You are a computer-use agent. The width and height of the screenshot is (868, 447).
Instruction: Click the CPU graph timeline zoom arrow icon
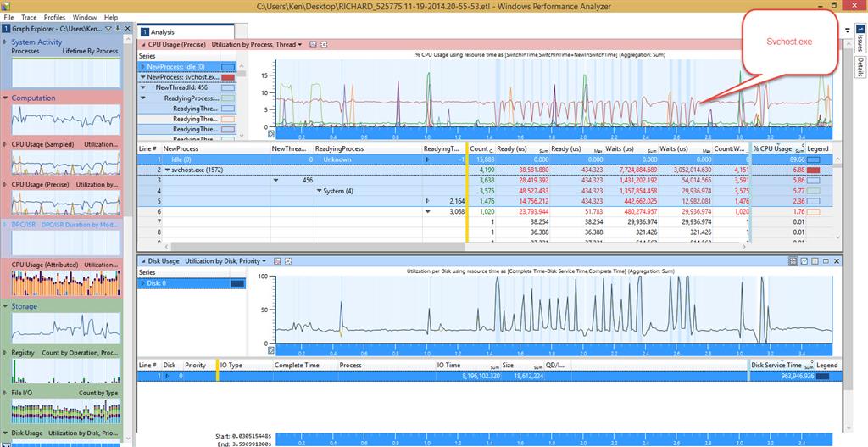[x=271, y=133]
